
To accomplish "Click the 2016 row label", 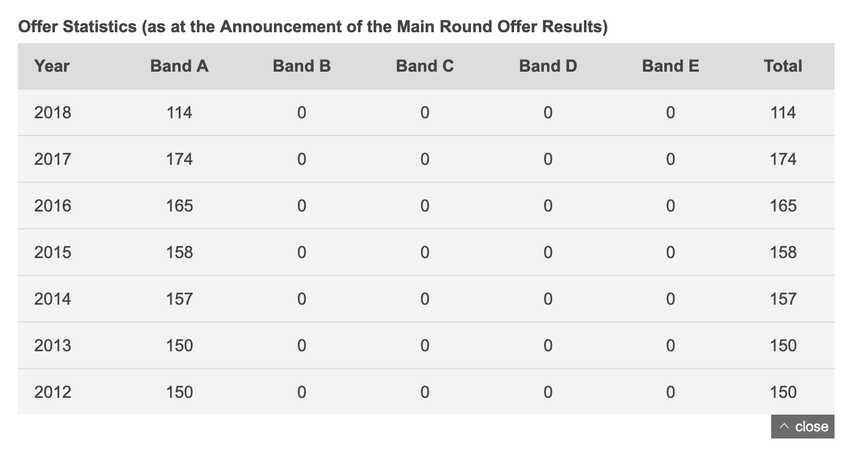I will tap(53, 206).
